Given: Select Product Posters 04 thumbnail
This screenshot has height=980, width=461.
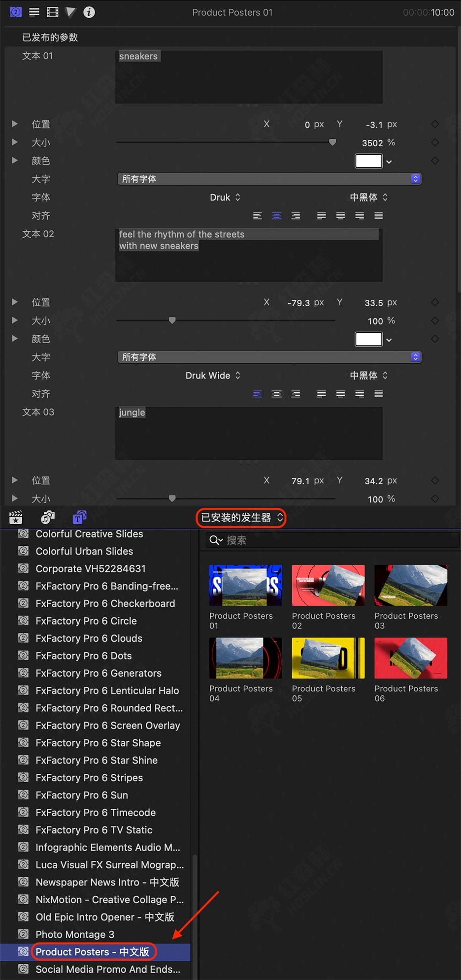Looking at the screenshot, I should [x=246, y=658].
